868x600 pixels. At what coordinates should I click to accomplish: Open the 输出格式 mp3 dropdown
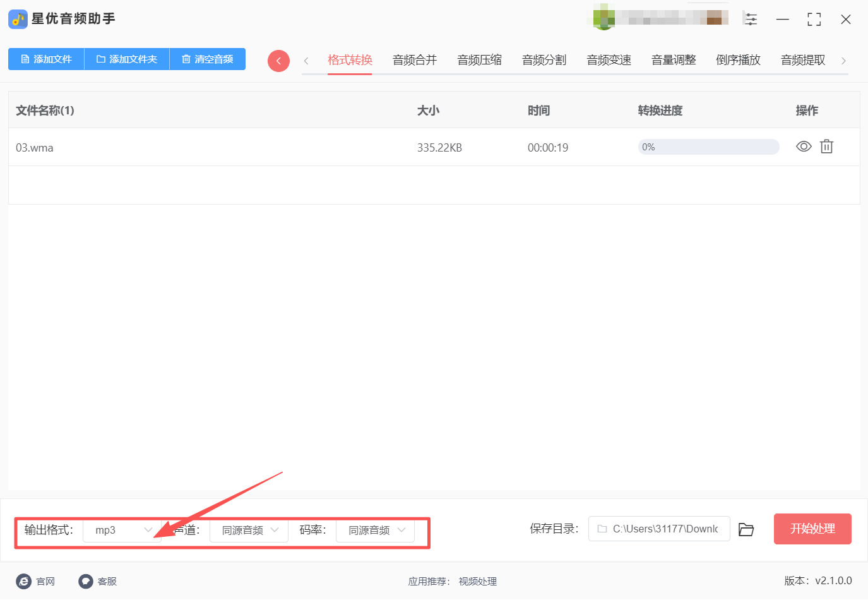(122, 530)
